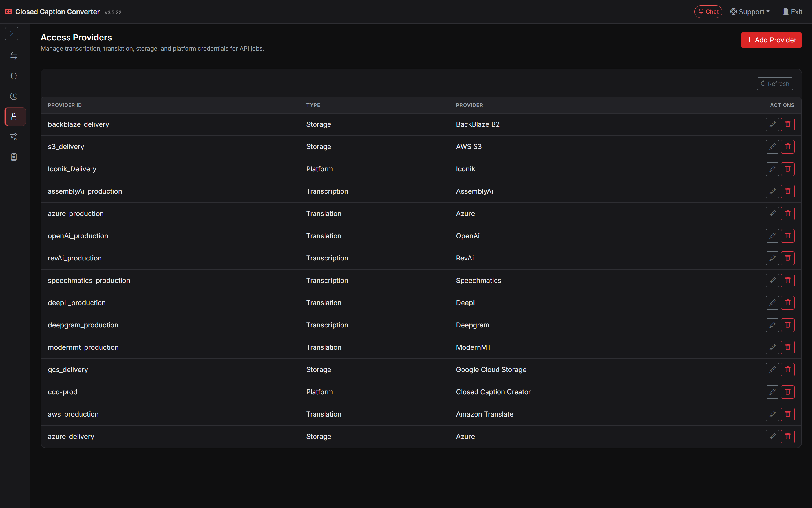The image size is (812, 508).
Task: Delete the deepL_production provider
Action: click(x=787, y=303)
